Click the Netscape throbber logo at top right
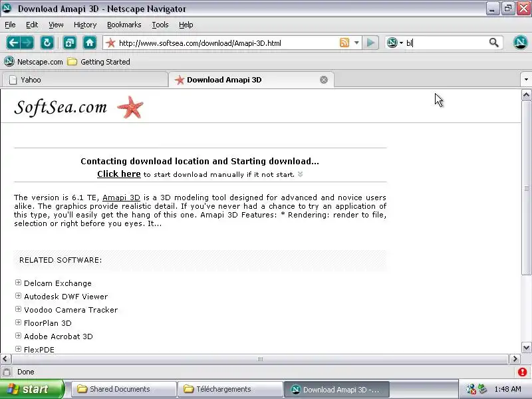 (x=520, y=43)
